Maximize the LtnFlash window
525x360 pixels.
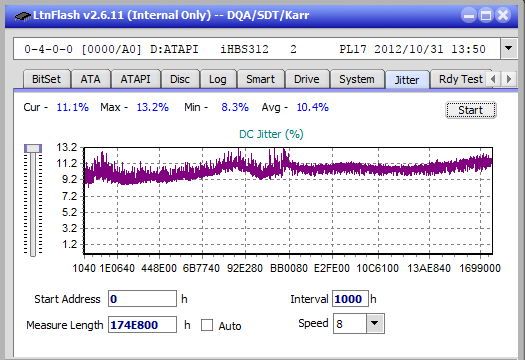[x=486, y=15]
